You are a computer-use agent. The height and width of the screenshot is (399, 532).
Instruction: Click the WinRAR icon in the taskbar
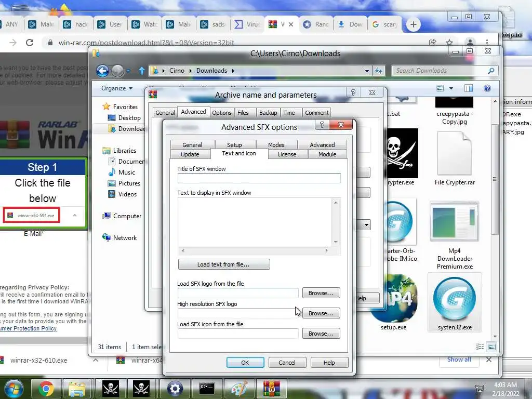pos(271,389)
